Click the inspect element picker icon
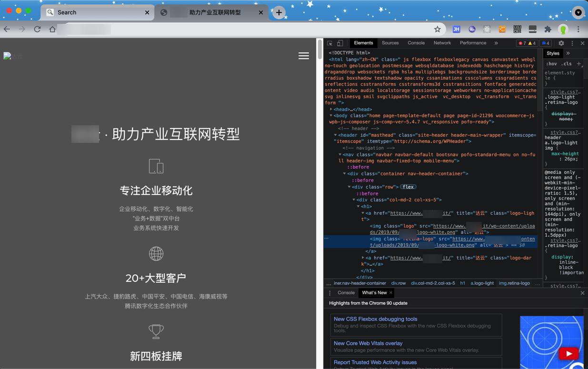 329,43
